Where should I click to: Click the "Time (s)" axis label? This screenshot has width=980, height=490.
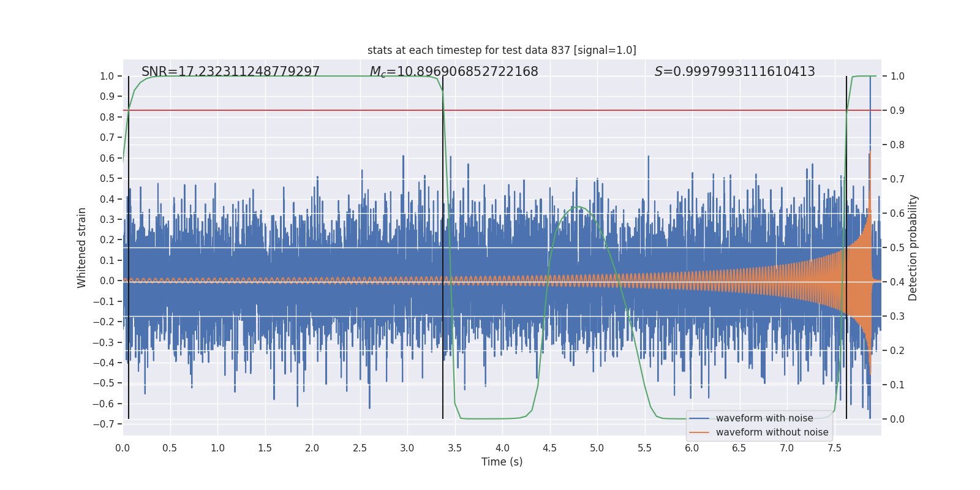tap(502, 462)
